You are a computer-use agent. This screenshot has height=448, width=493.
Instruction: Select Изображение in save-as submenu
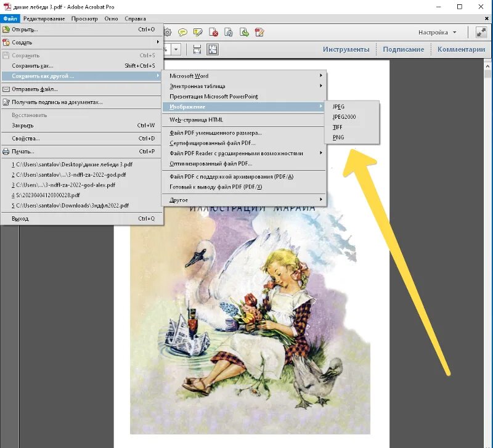pos(244,107)
